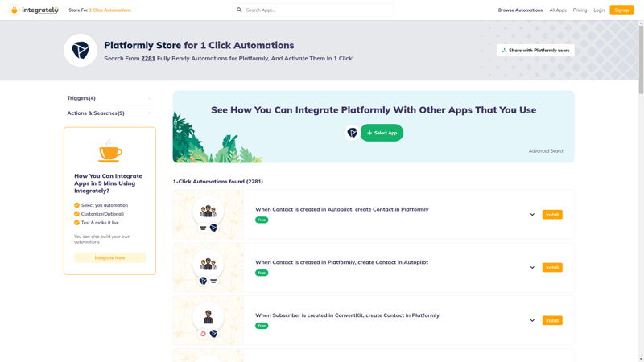Click 'When Contact is created in Autopilot' title
The height and width of the screenshot is (362, 644).
click(341, 209)
